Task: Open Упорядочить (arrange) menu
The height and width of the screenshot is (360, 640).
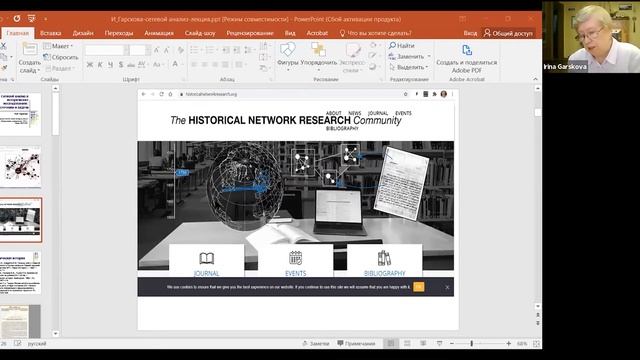Action: coord(319,56)
